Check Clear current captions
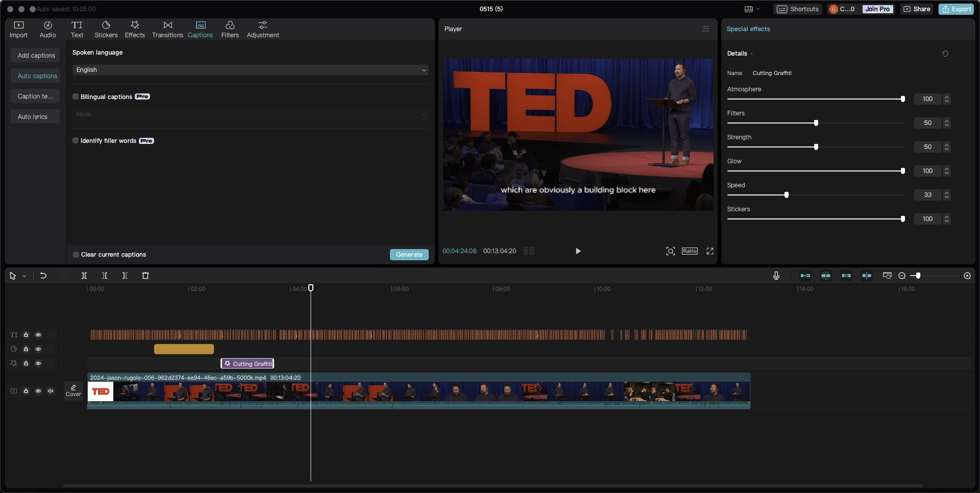Screen dimensions: 980x493 click(76, 254)
